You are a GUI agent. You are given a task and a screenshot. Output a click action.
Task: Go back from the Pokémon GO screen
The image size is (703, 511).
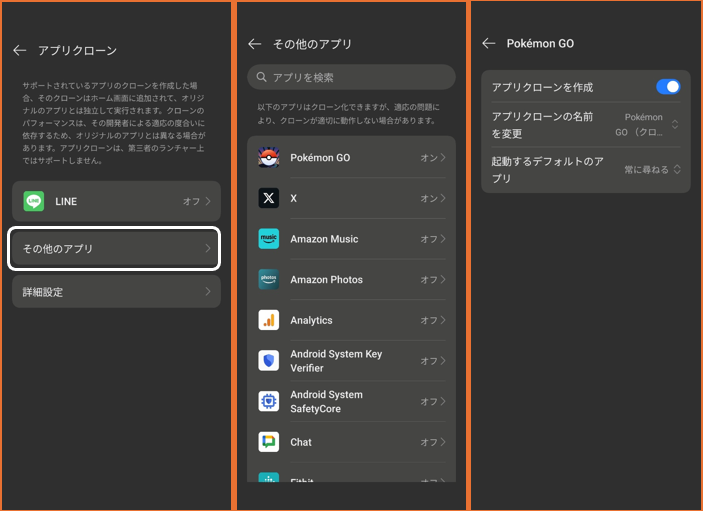(488, 43)
